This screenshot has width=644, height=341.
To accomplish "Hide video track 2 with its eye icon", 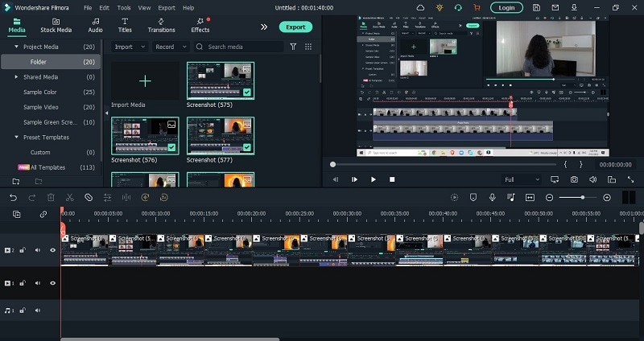I will click(x=53, y=250).
